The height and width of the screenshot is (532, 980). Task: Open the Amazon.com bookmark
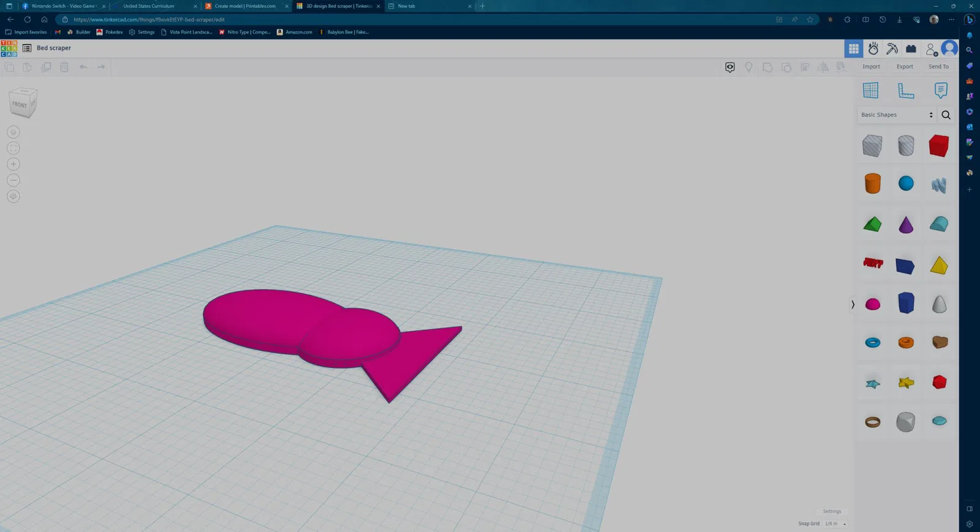(295, 32)
